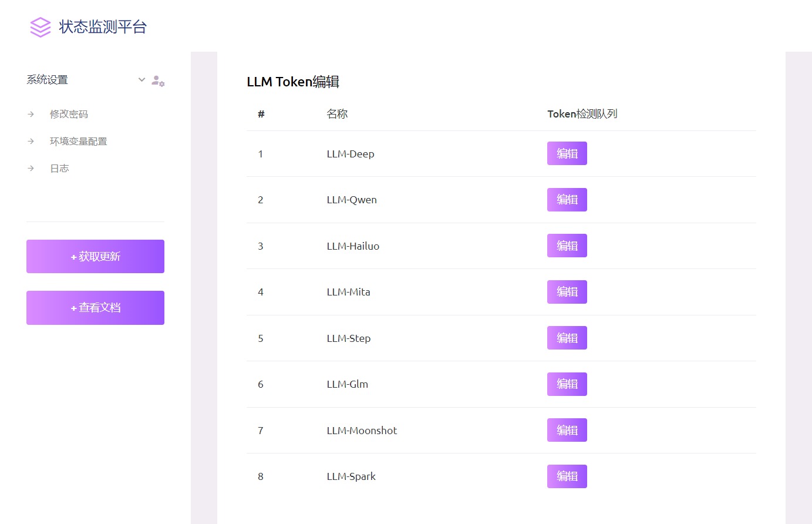812x524 pixels.
Task: Click the arrow icon beside 环境变量配置
Action: 31,141
